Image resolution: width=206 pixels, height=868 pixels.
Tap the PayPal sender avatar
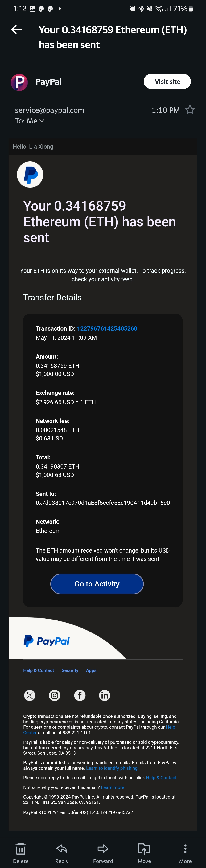pyautogui.click(x=19, y=82)
